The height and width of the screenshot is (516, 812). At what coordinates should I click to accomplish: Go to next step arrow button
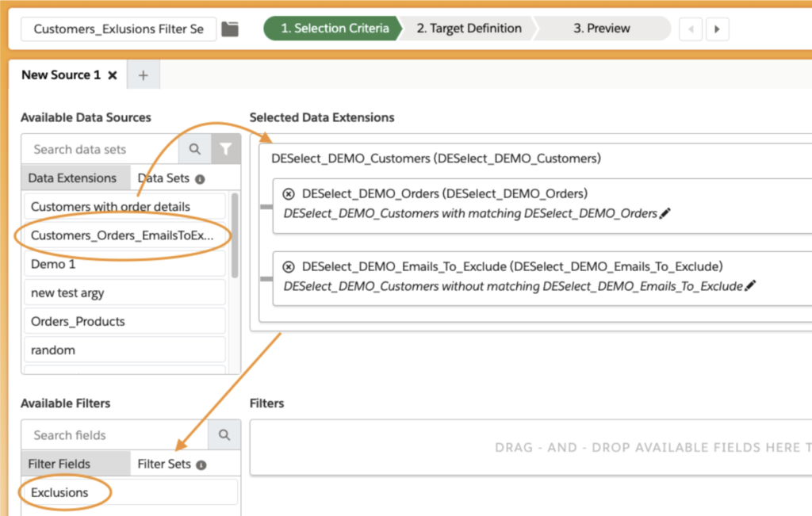(717, 29)
